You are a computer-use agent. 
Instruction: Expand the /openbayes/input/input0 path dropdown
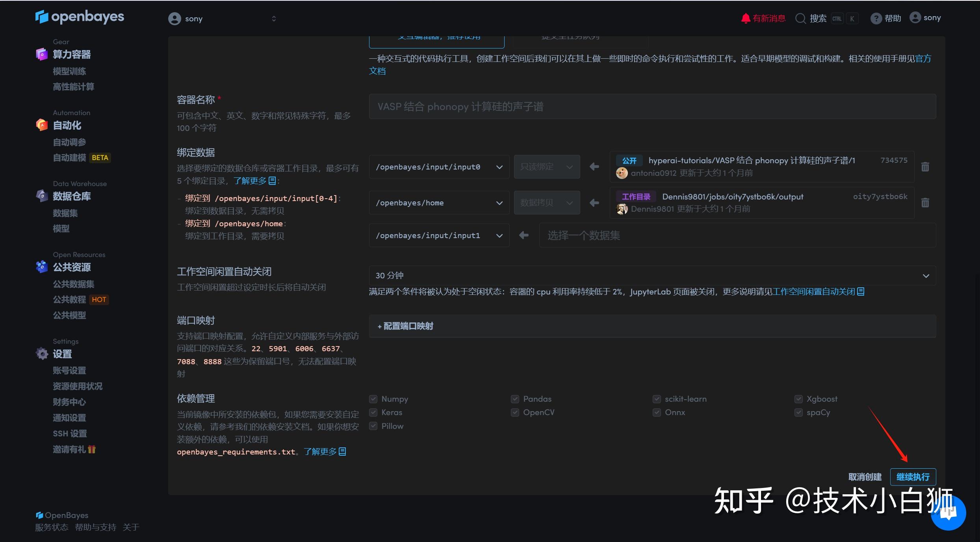click(x=499, y=167)
